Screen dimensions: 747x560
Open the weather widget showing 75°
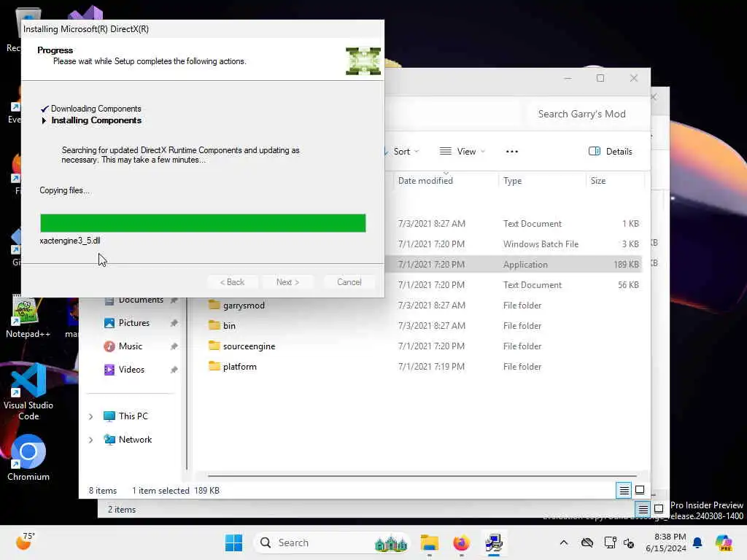(26, 542)
